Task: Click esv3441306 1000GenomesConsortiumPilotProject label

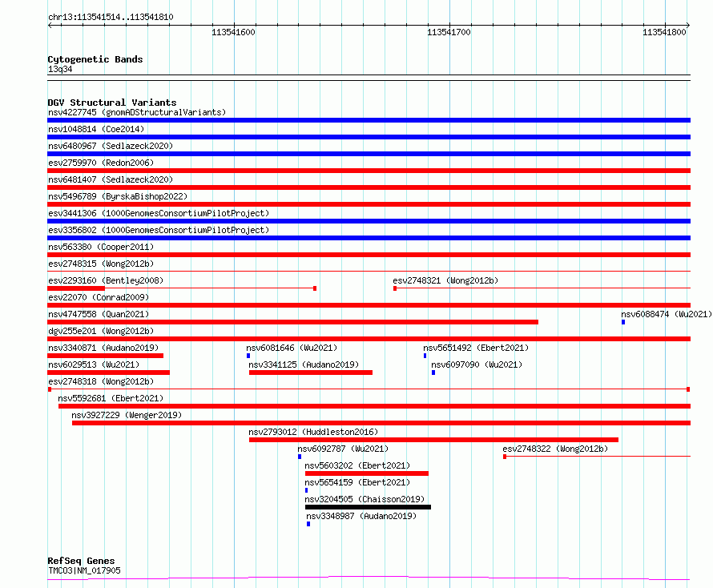Action: 159,213
